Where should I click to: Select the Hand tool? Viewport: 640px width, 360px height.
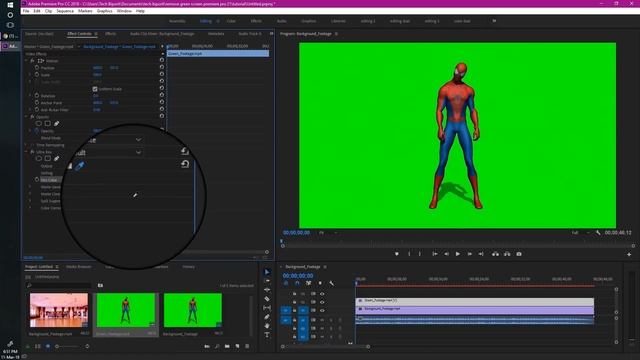267,326
